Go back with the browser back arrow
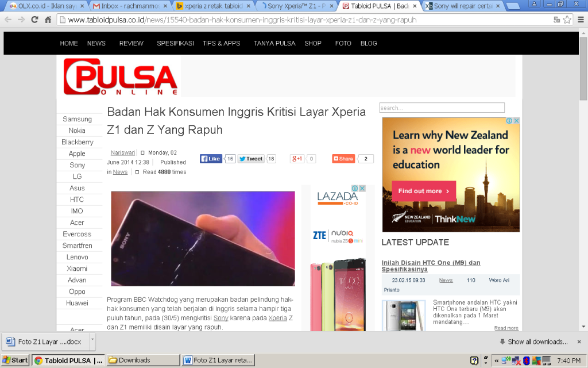 pos(8,20)
